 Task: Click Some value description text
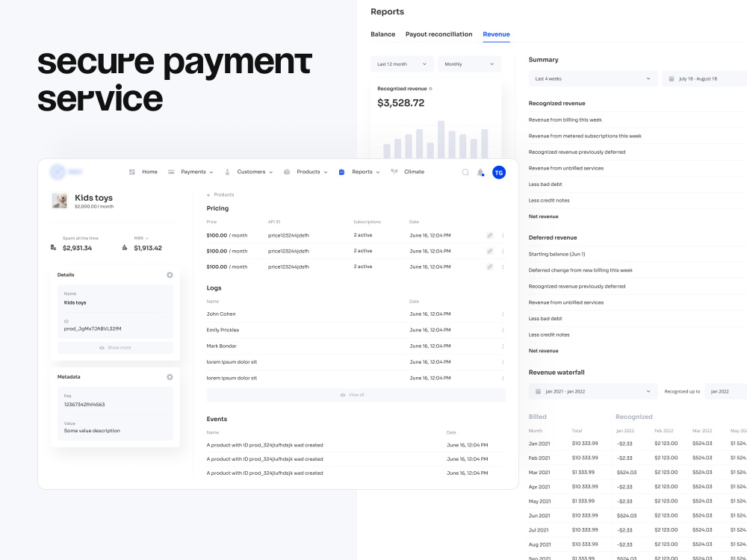click(x=92, y=431)
